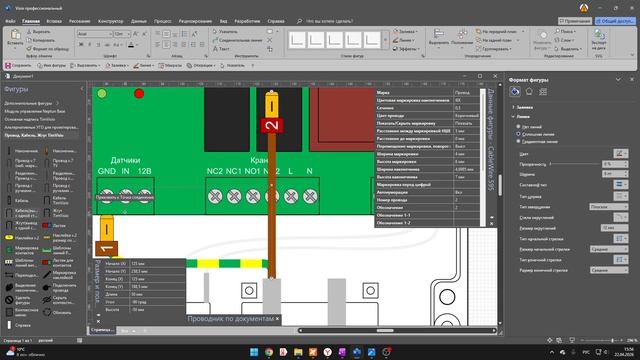Open the Effects tab icon in Формат фигуры
Screen dimensions: 640x360
529,92
